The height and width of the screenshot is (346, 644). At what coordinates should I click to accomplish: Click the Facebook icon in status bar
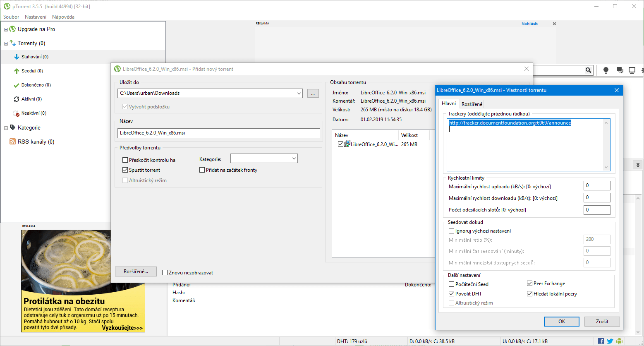(x=601, y=341)
